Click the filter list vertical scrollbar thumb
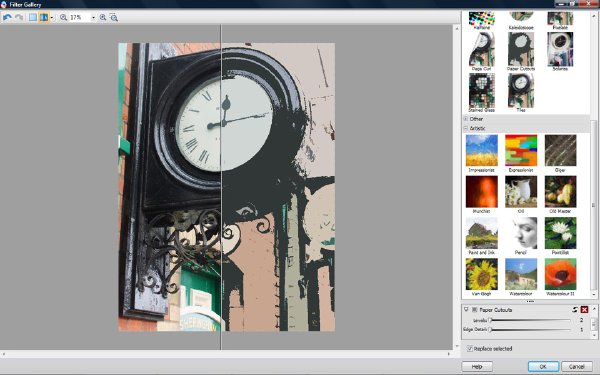 [x=594, y=205]
